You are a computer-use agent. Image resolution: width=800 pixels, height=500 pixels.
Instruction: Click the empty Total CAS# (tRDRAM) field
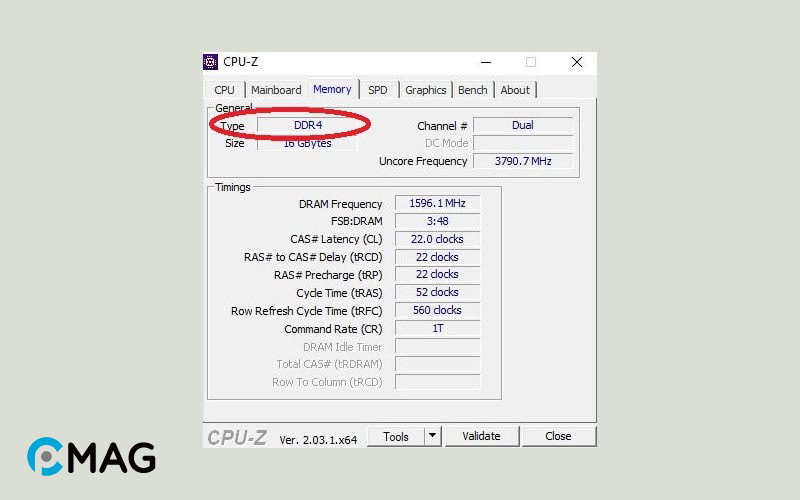[x=437, y=364]
